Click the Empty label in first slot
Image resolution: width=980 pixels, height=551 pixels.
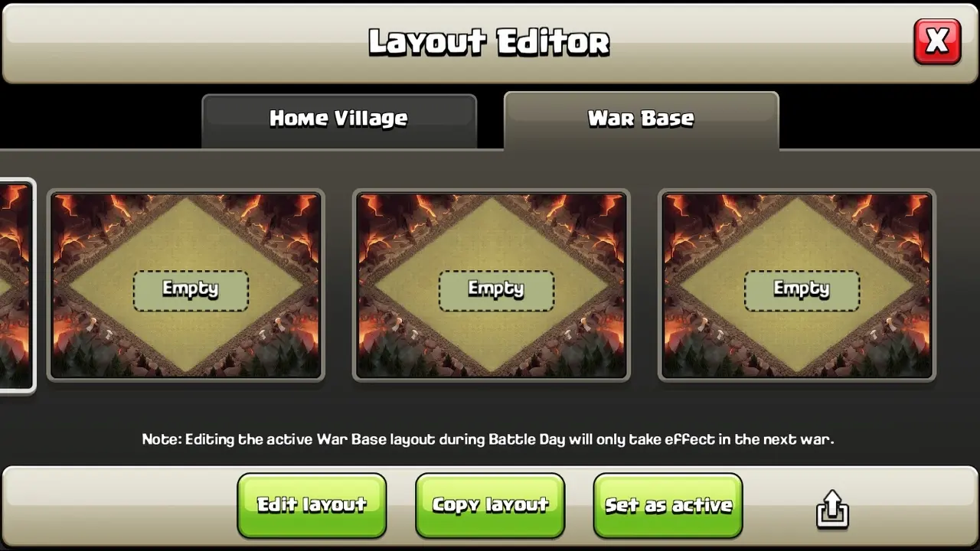point(191,289)
